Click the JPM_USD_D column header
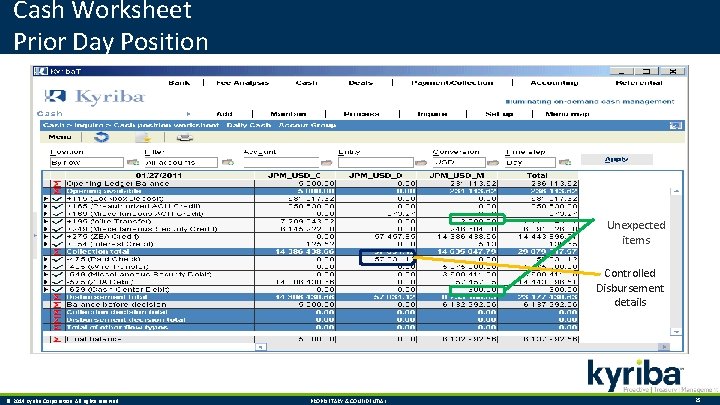720x405 pixels. click(x=376, y=175)
